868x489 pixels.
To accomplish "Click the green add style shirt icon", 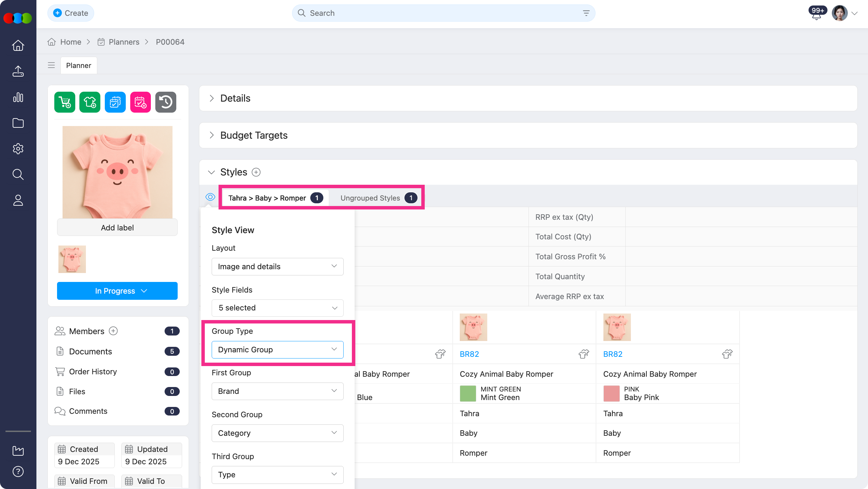I will (90, 102).
